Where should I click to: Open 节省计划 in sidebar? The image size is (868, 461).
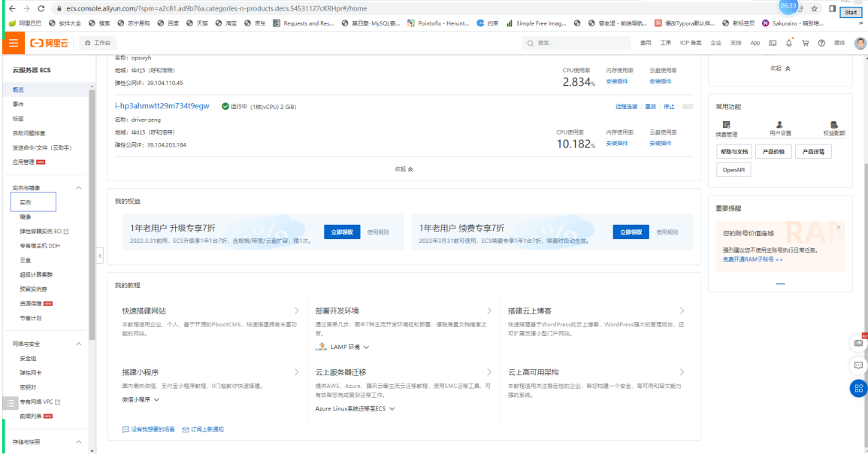point(31,318)
